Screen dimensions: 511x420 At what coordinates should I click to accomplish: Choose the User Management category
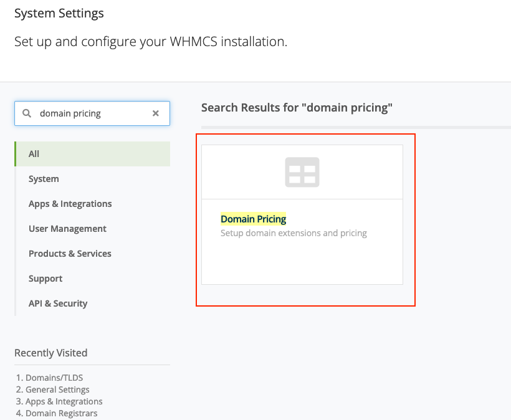[x=67, y=229]
